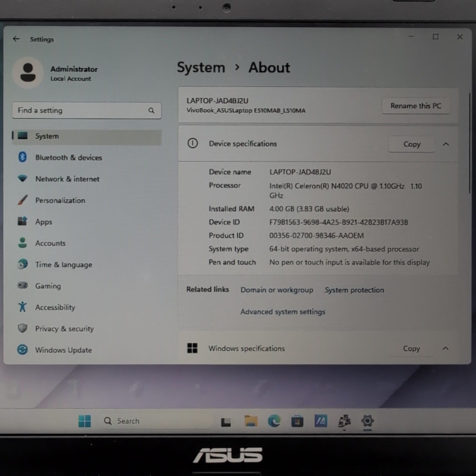Open Time & language settings
The width and height of the screenshot is (476, 476).
coord(87,264)
